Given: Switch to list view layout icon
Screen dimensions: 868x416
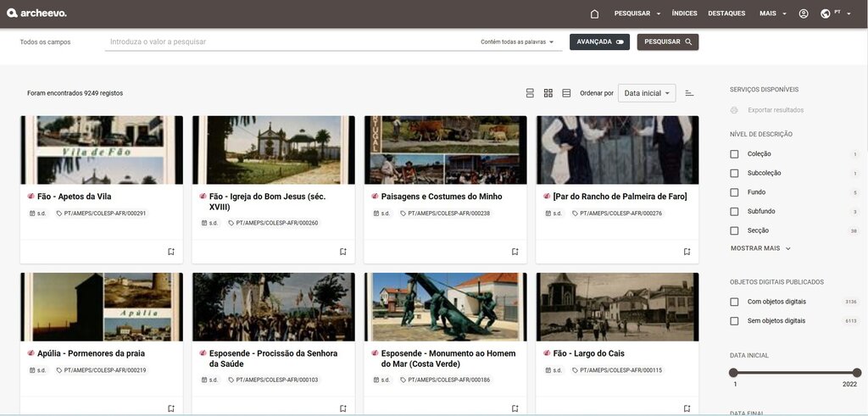Looking at the screenshot, I should click(x=530, y=93).
